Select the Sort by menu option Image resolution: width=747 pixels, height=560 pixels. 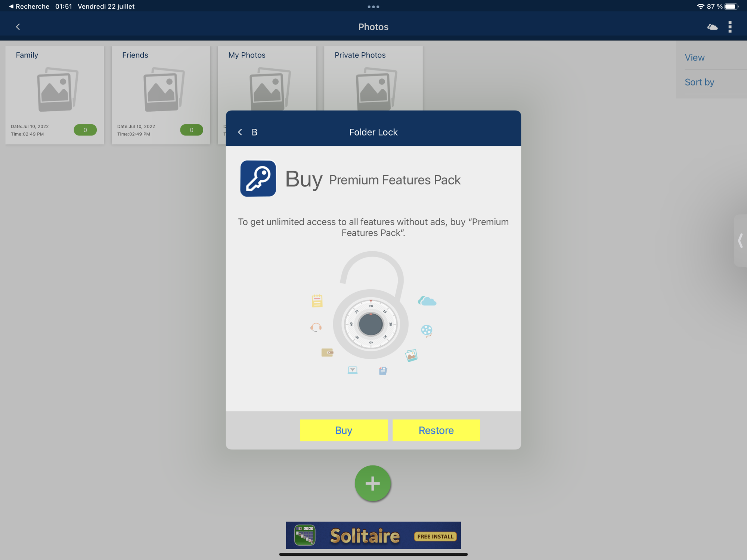[x=699, y=82]
